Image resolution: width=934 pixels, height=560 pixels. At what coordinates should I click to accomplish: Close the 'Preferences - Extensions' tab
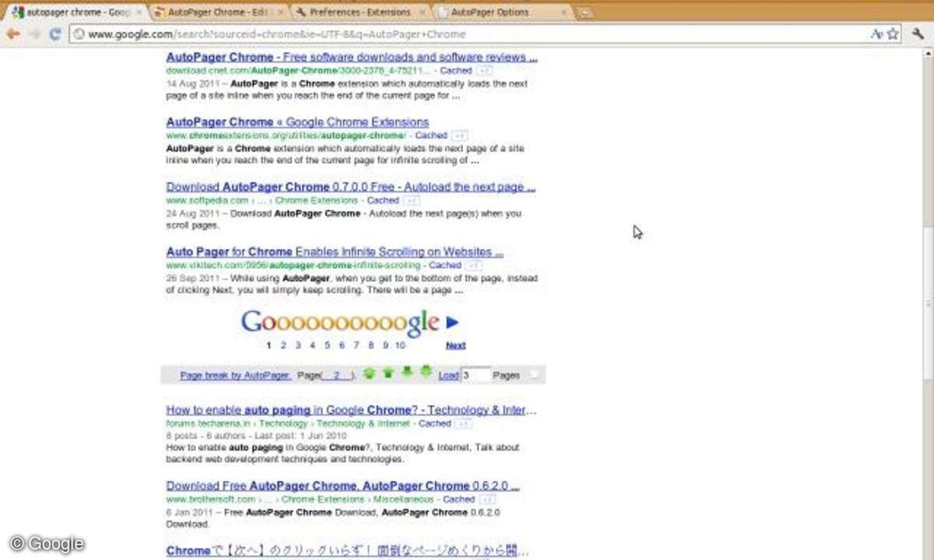[424, 12]
